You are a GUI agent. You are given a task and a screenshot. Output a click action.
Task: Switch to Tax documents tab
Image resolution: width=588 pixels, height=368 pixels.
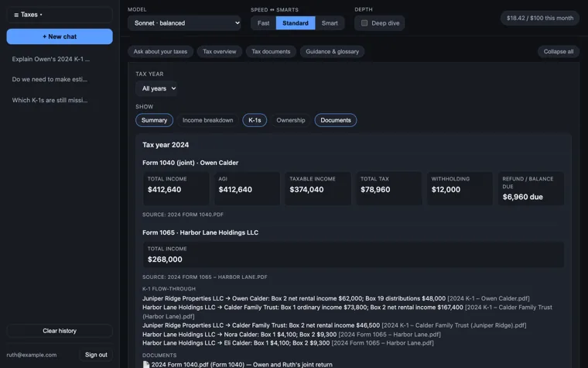pyautogui.click(x=271, y=51)
